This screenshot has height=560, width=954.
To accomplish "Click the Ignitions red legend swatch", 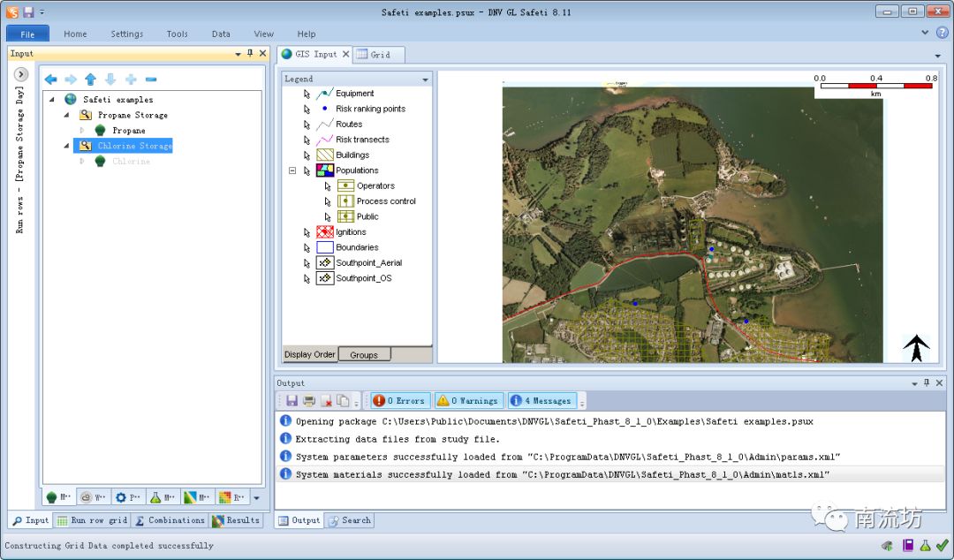I will 324,232.
